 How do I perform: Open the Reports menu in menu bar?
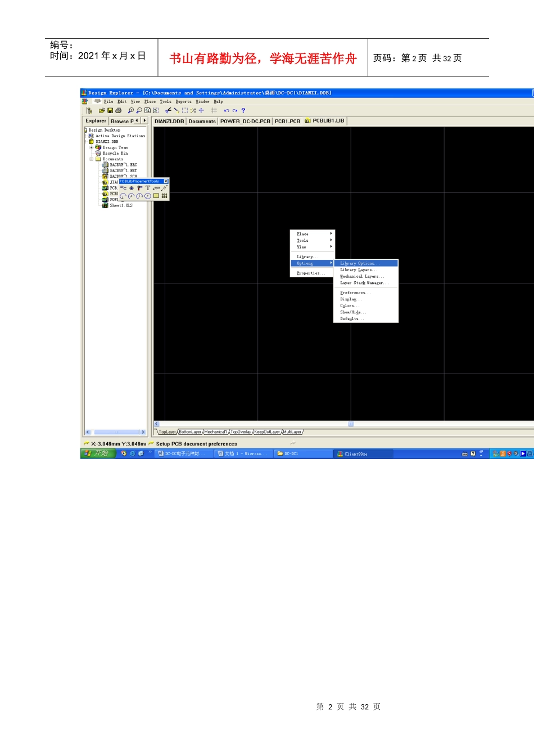(x=183, y=102)
